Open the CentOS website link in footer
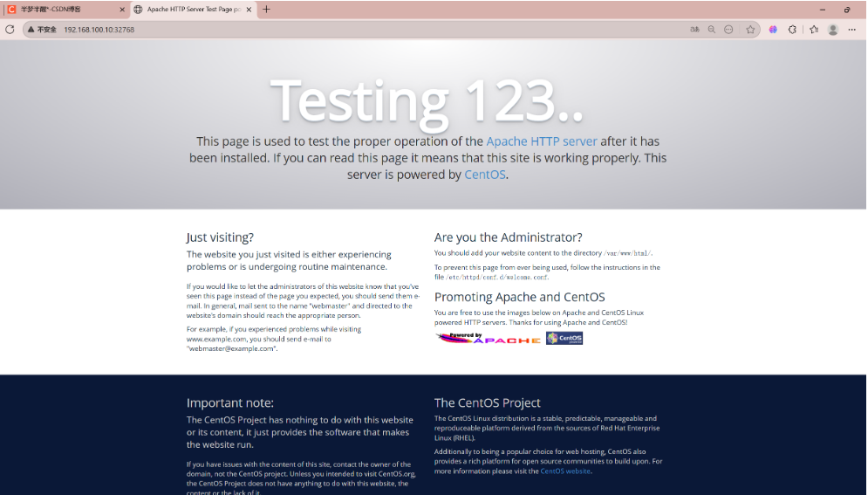Screen dimensions: 868x495 [565, 471]
